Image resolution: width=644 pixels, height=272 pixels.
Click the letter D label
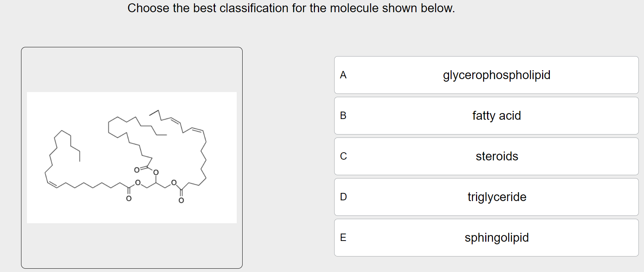click(x=343, y=197)
